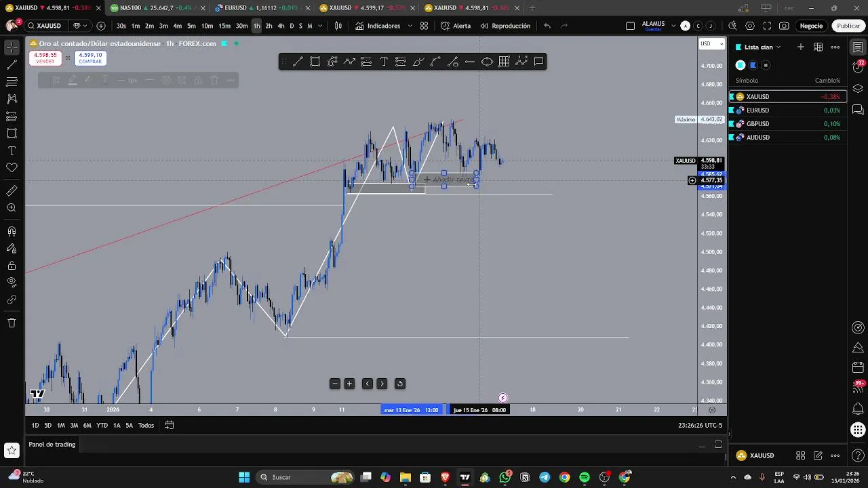Select AUDUSD in the watchlist
Viewport: 868px width, 488px height.
tap(787, 137)
